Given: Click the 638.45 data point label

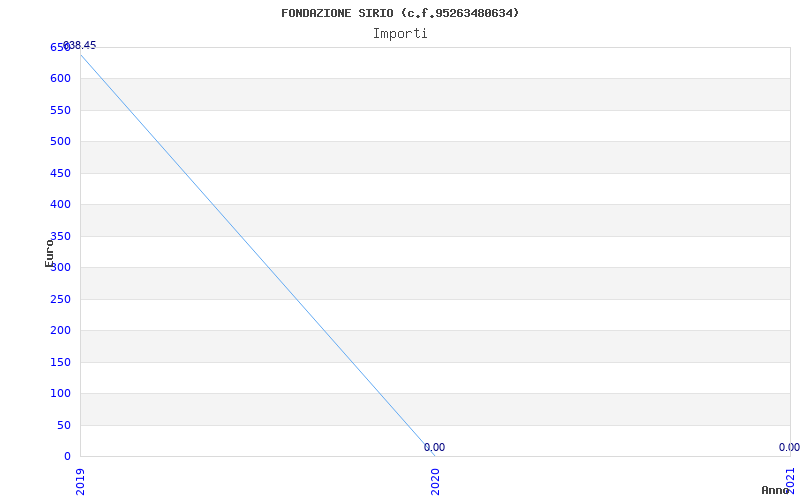Looking at the screenshot, I should pos(80,45).
